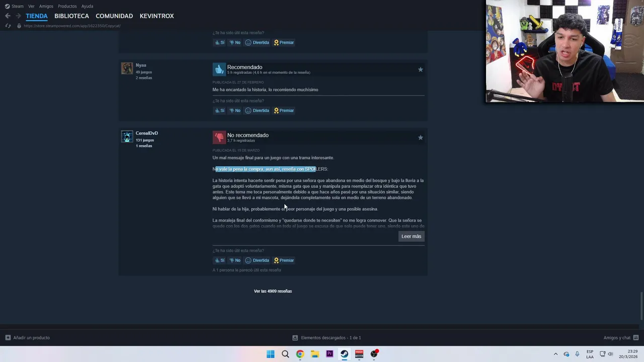Screen dimensions: 644x362
Task: Go back with the left arrow
Action: coord(8,16)
